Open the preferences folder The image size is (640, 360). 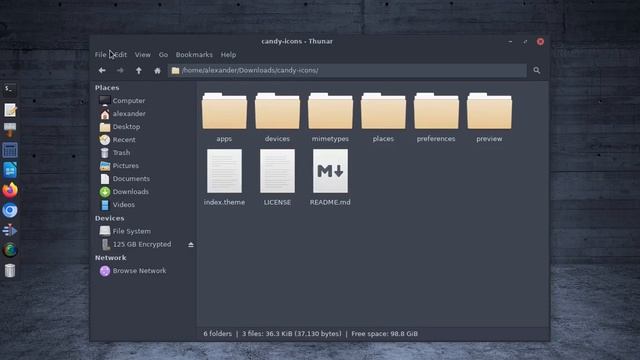436,118
